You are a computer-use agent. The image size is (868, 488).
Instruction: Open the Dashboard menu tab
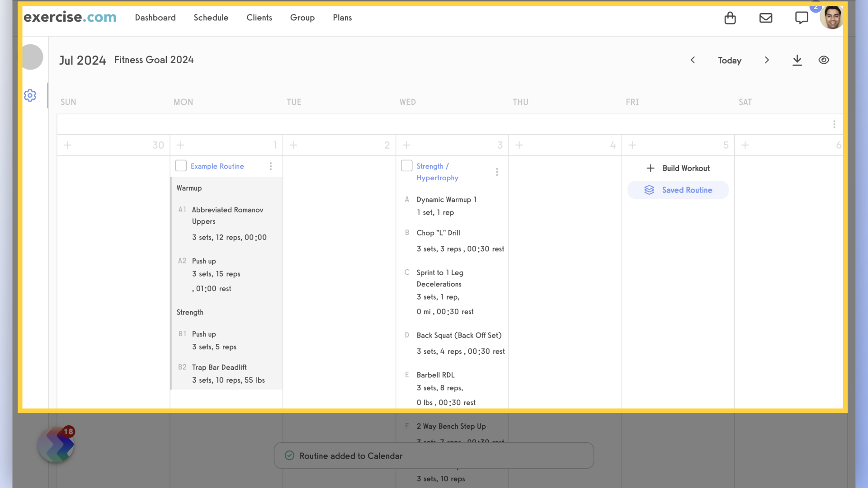click(x=155, y=17)
